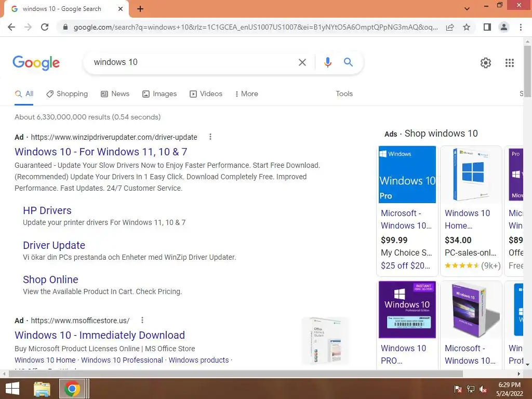Close the 'windows 10 - Google Search' tab
The image size is (532, 399).
pos(121,9)
